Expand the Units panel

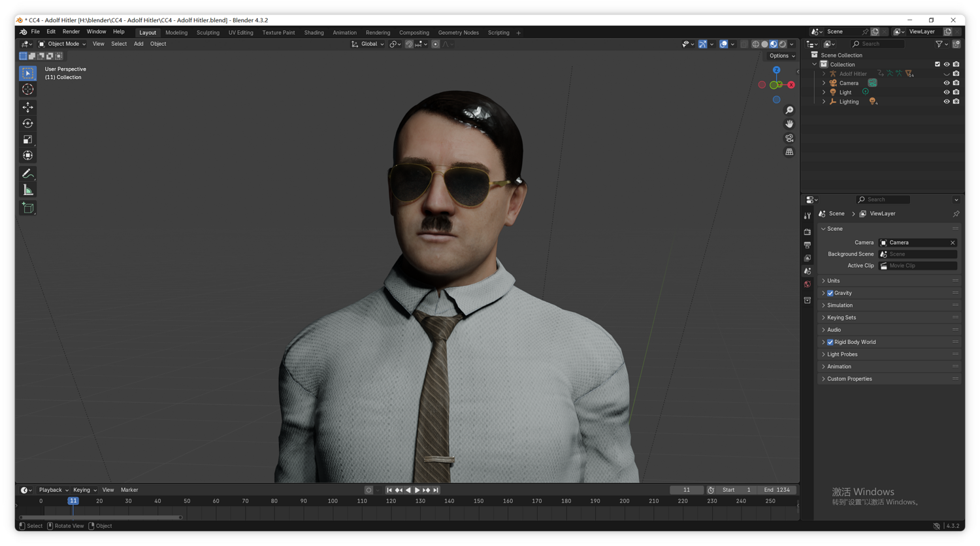(x=889, y=281)
